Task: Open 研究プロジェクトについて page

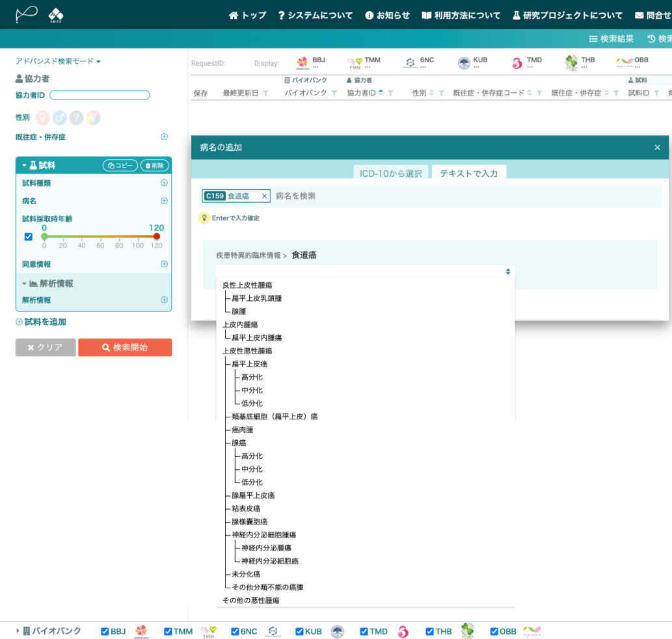Action: coord(567,16)
